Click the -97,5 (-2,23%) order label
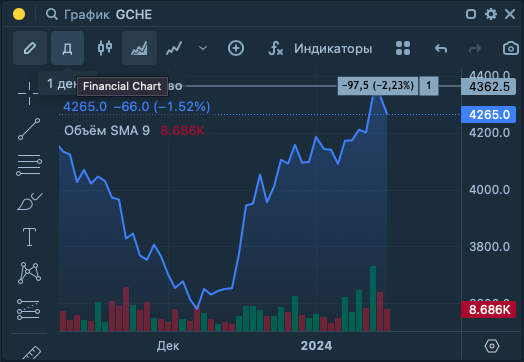The width and height of the screenshot is (524, 362). point(378,86)
